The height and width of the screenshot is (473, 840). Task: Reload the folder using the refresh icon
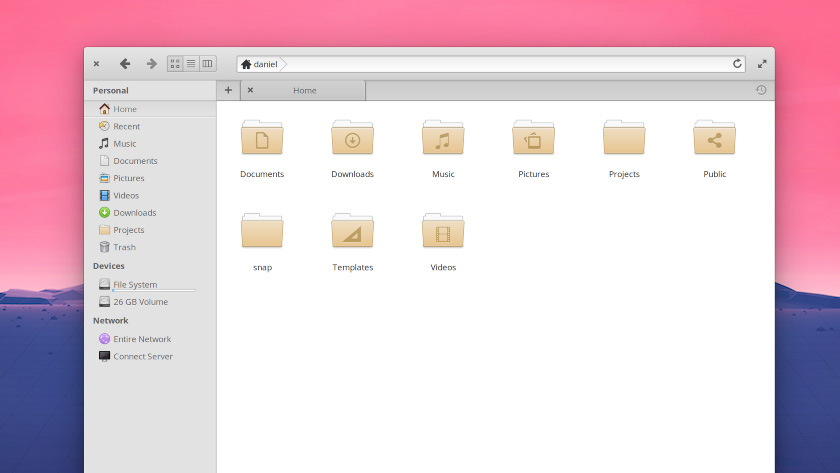[x=738, y=64]
